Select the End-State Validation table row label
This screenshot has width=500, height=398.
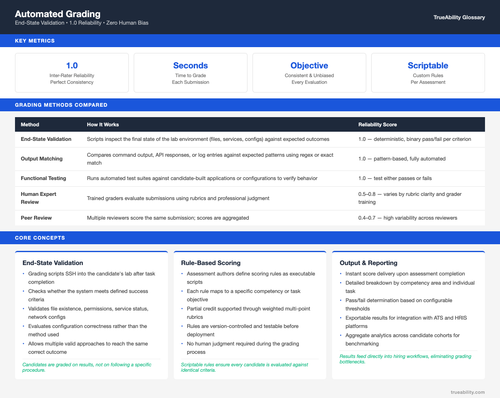(46, 139)
